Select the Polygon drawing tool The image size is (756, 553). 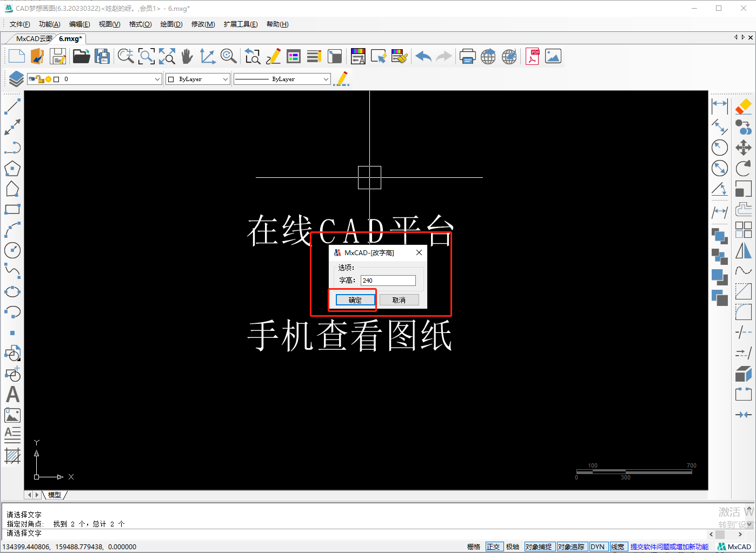tap(12, 169)
